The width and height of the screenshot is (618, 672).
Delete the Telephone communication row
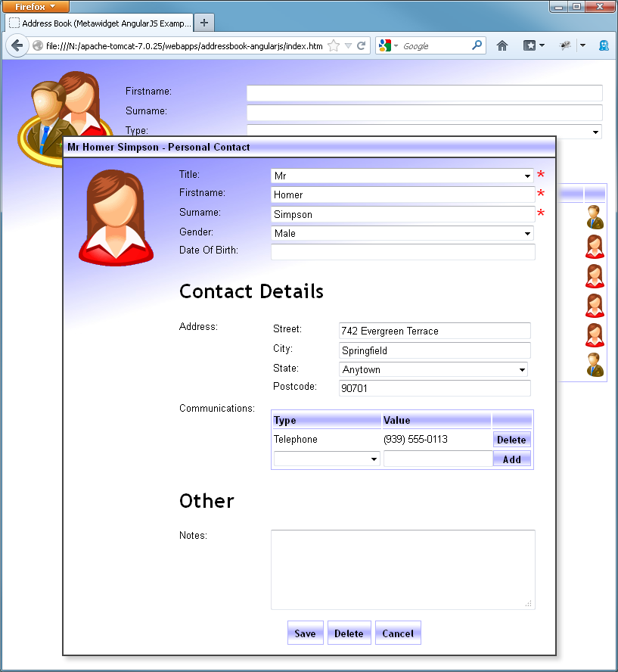(512, 440)
